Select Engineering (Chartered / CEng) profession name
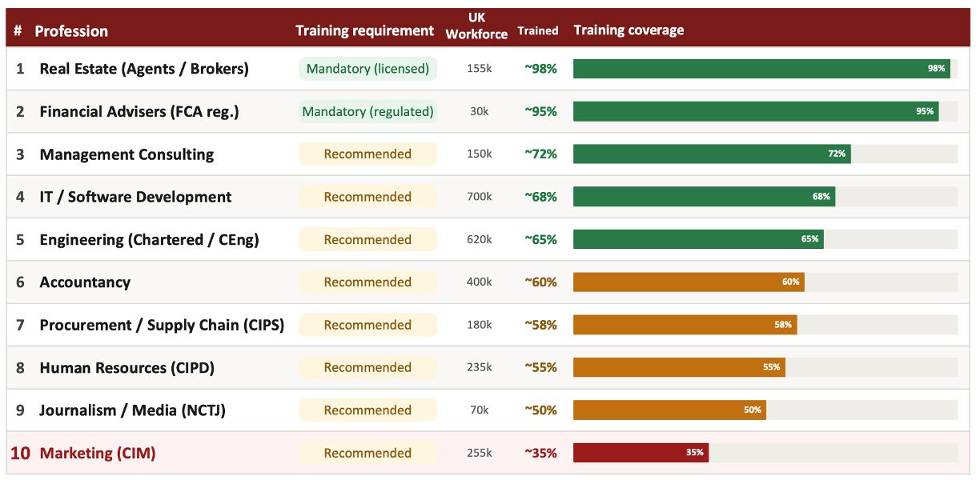The height and width of the screenshot is (480, 980). click(x=149, y=239)
